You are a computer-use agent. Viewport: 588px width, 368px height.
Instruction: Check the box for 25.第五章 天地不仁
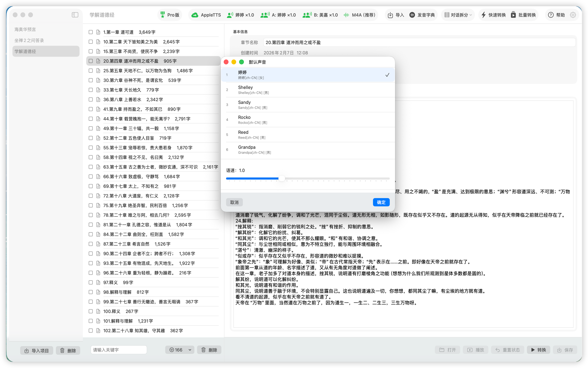91,71
